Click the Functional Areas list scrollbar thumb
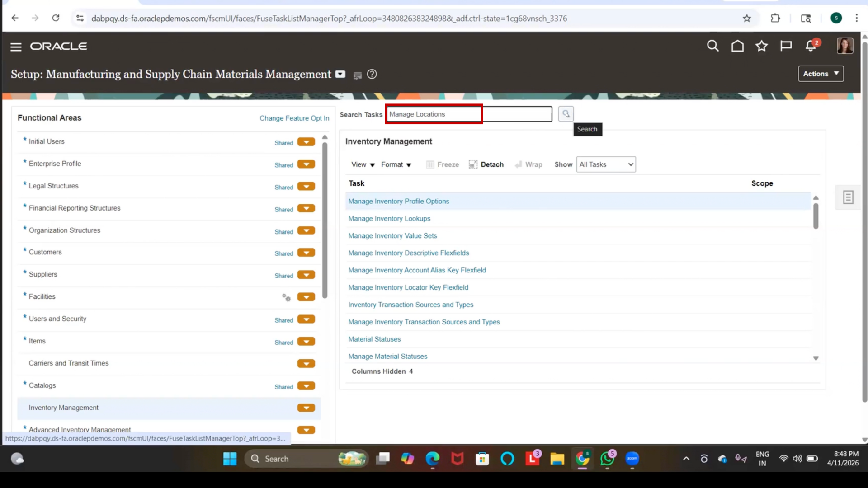The image size is (868, 488). 325,221
